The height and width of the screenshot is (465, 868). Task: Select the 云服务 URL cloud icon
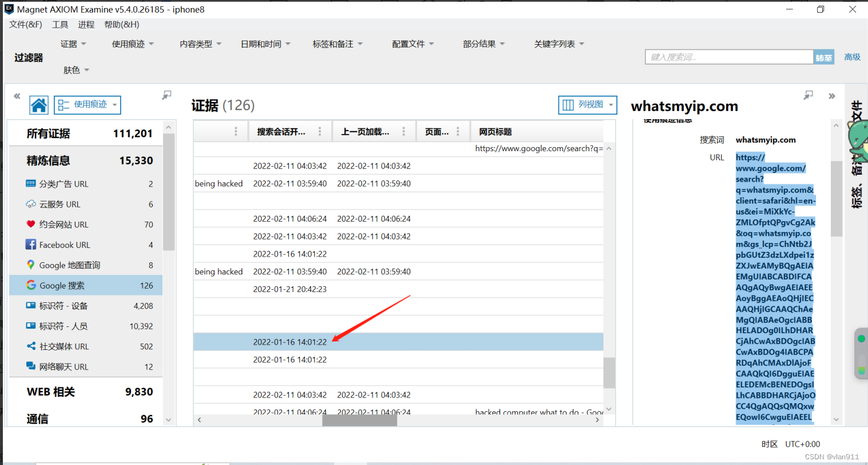point(31,204)
